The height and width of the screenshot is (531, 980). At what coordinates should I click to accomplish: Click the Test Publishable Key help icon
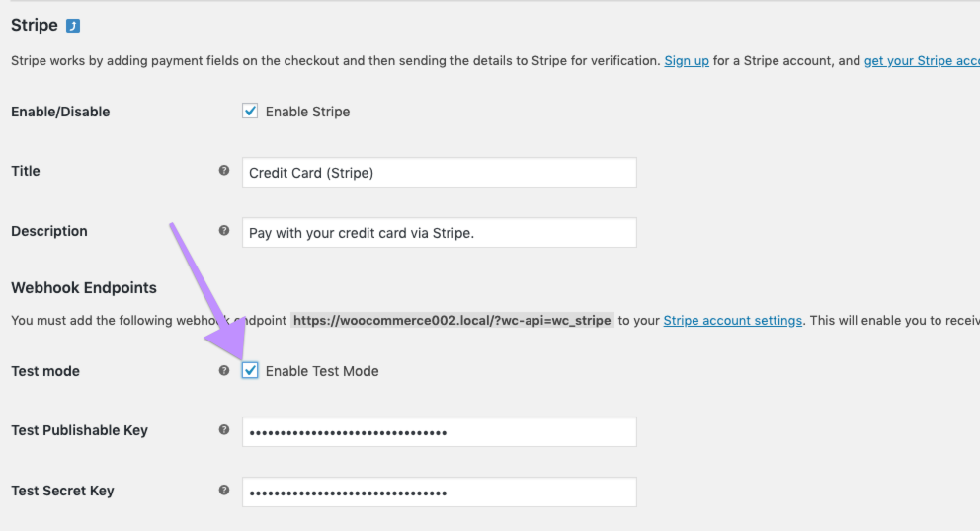point(224,430)
